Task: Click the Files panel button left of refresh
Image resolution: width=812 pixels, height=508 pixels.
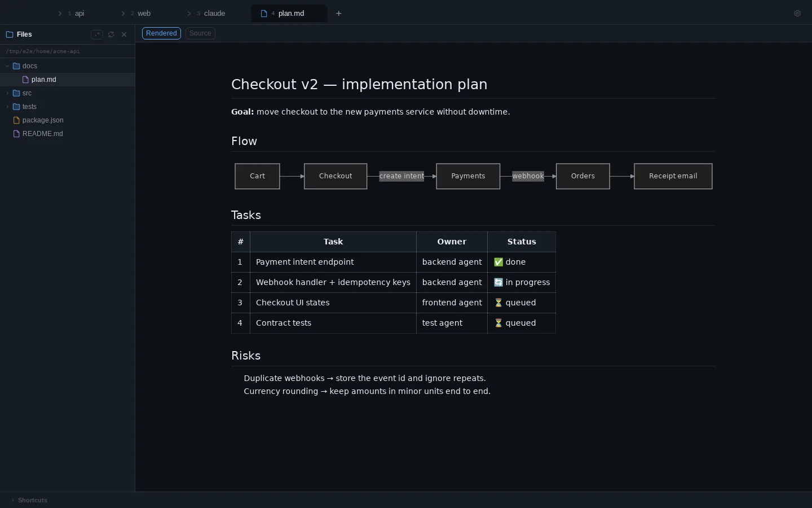Action: (x=97, y=34)
